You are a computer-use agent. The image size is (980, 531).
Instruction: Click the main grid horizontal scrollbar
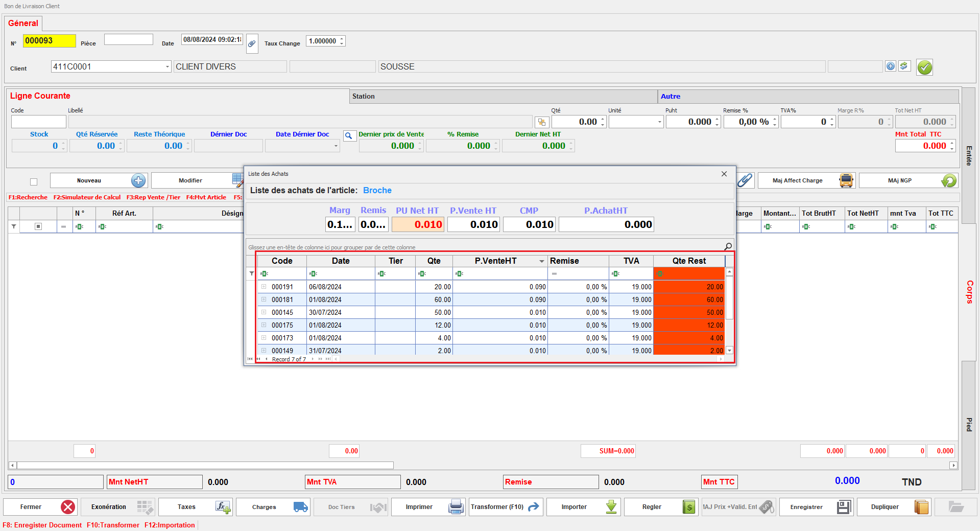pos(205,466)
